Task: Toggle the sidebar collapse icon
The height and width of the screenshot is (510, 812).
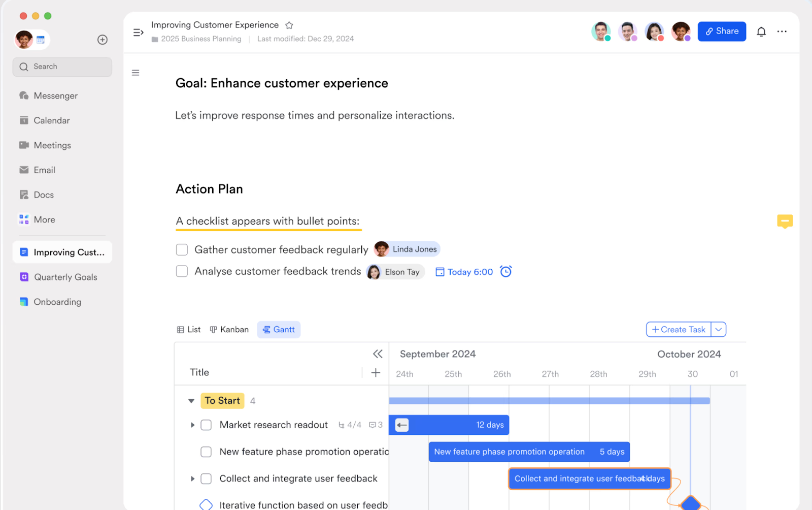Action: pyautogui.click(x=138, y=33)
